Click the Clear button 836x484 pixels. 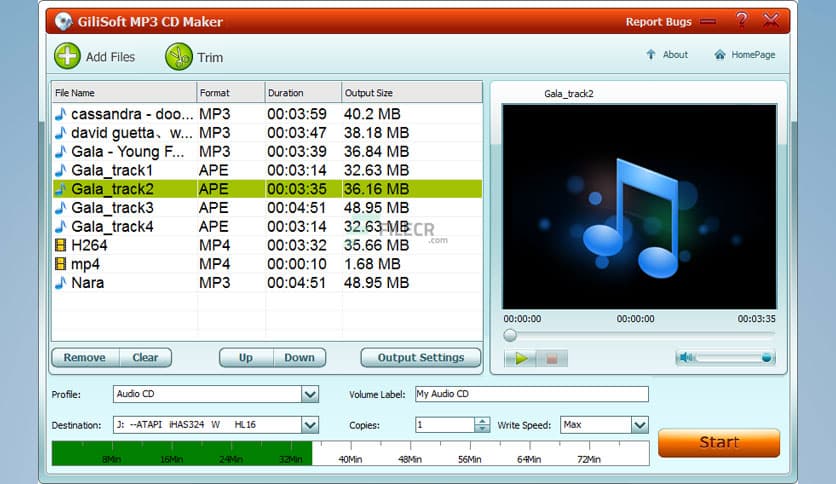[x=145, y=358]
